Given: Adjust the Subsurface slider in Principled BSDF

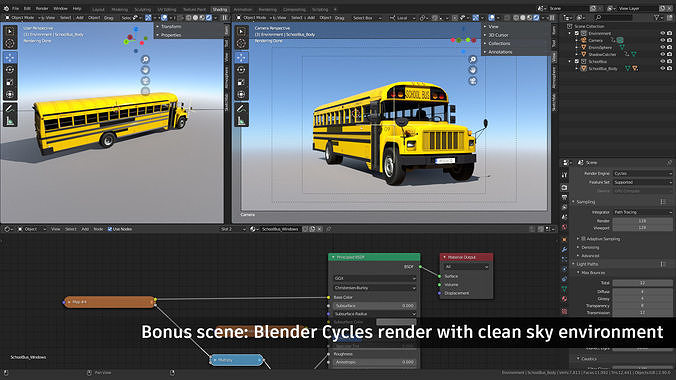Looking at the screenshot, I should 375,305.
